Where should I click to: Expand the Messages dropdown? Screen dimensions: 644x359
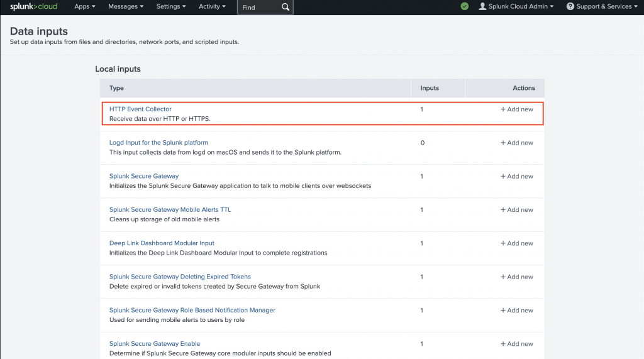tap(126, 6)
